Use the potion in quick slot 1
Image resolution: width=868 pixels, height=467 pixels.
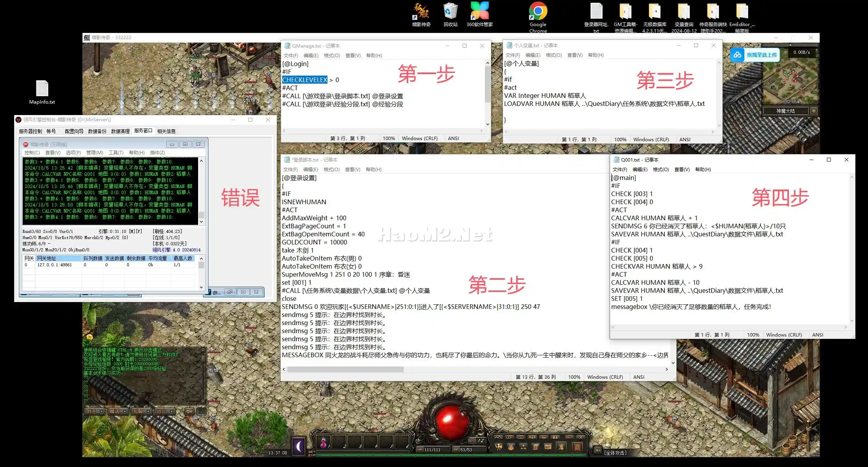point(323,442)
